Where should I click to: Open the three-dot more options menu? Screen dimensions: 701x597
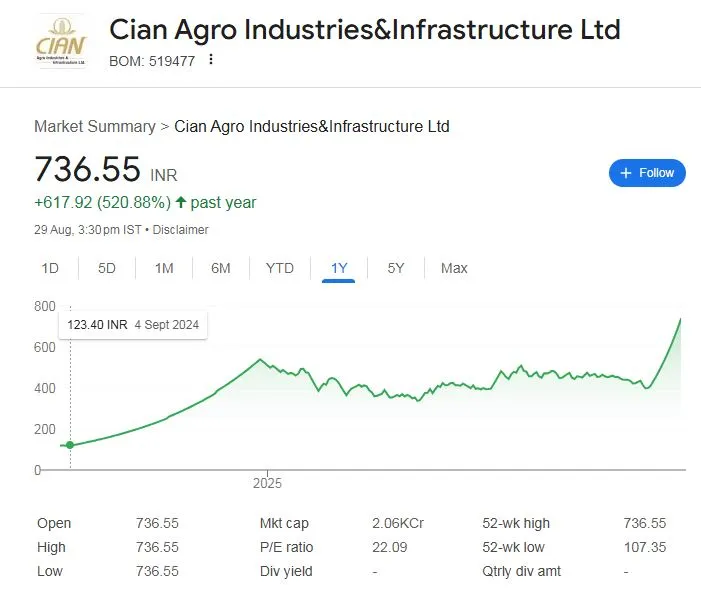point(211,59)
